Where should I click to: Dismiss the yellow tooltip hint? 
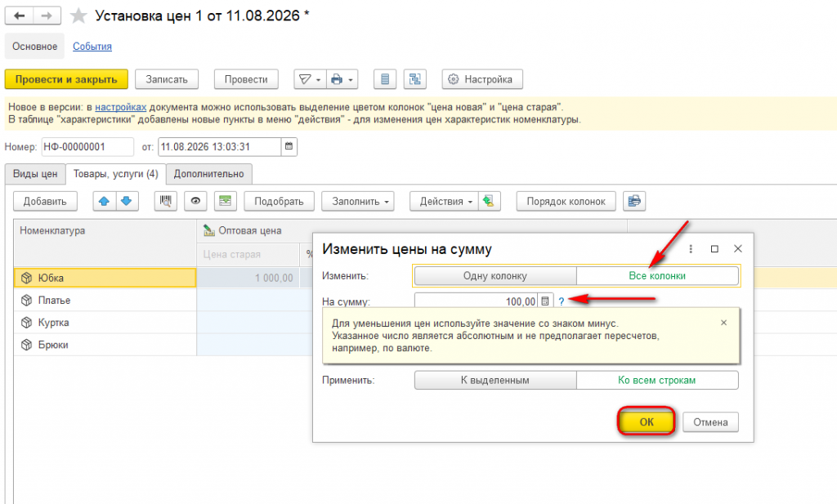click(723, 323)
